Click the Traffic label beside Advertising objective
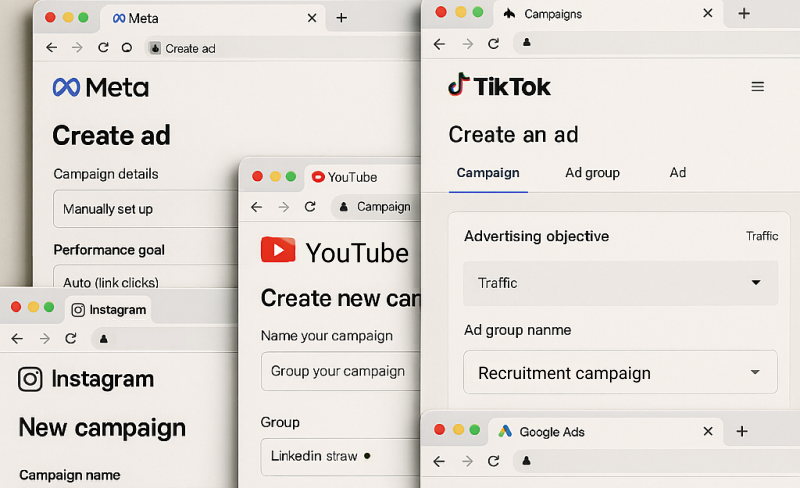Image resolution: width=800 pixels, height=488 pixels. [762, 236]
